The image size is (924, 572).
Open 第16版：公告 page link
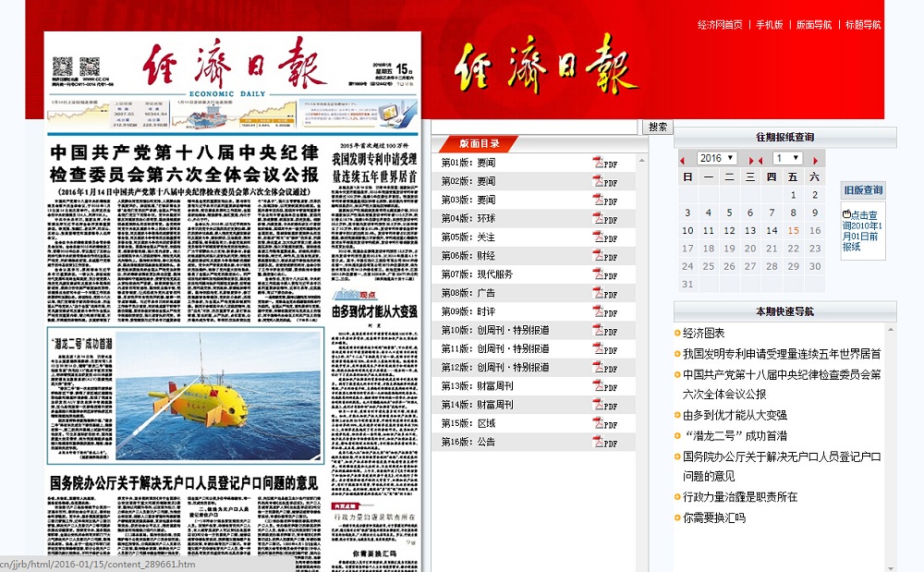468,442
